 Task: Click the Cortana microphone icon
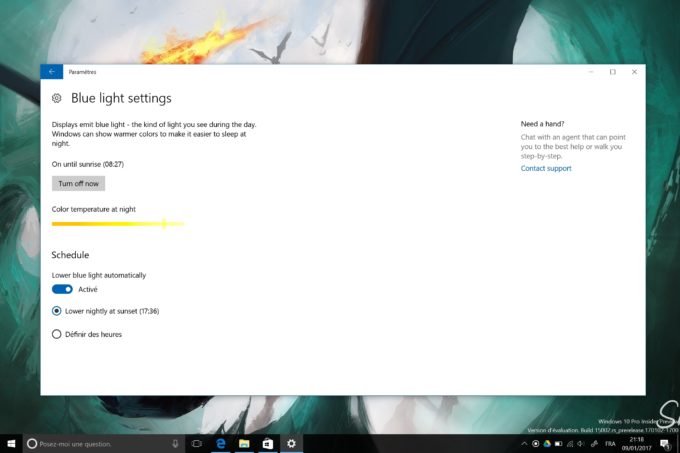coord(175,444)
